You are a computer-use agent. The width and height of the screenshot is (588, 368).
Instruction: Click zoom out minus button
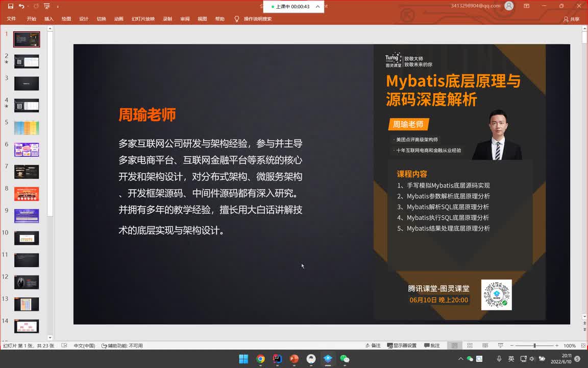pos(512,346)
